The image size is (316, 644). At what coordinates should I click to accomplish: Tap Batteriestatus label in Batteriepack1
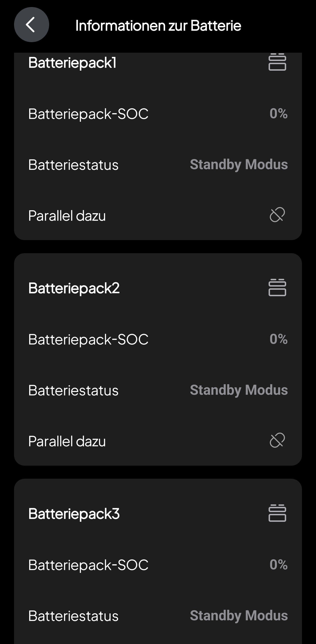coord(73,165)
